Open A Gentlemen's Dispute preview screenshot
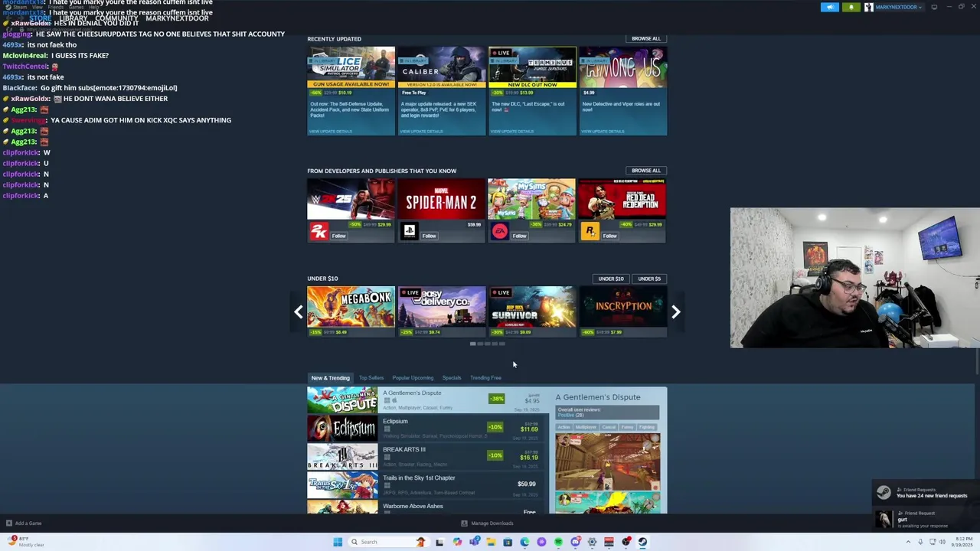 [608, 462]
